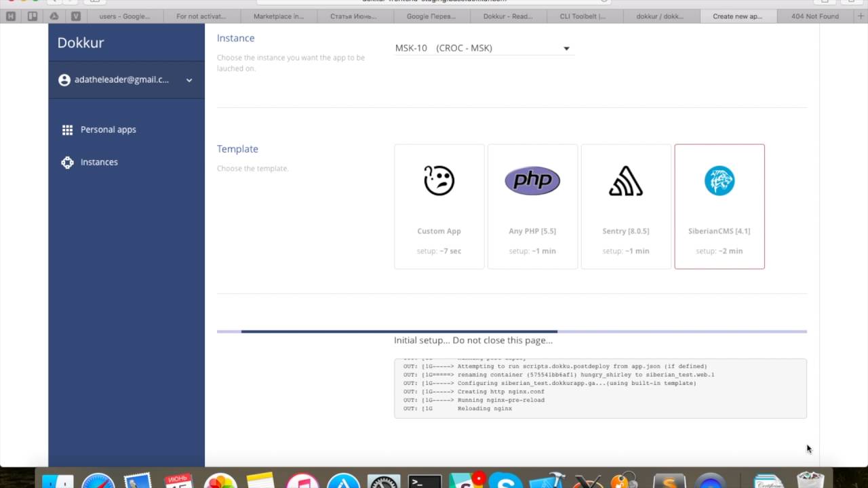Open the pinned Google Drive tab icon

[54, 16]
